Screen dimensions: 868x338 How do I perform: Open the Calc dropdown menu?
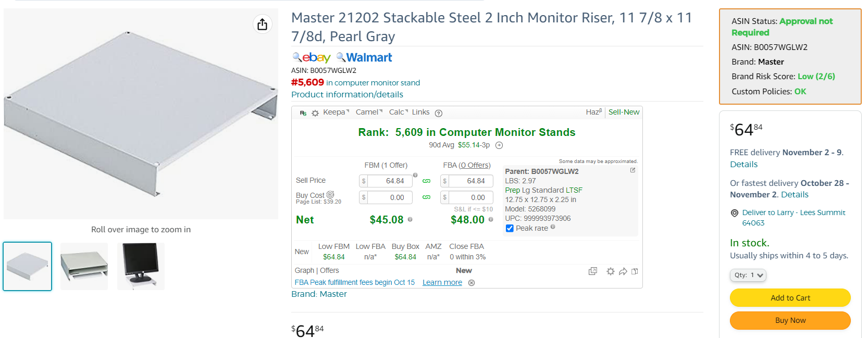click(399, 112)
